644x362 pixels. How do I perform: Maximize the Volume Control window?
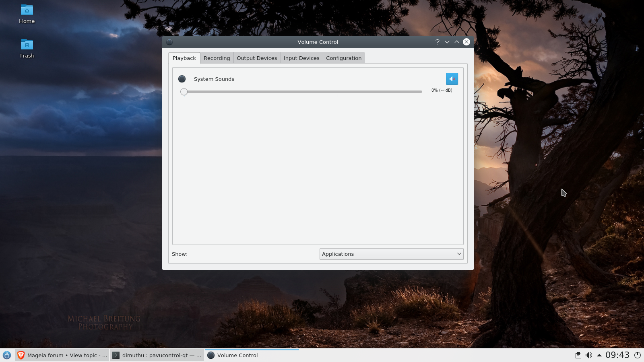tap(457, 42)
